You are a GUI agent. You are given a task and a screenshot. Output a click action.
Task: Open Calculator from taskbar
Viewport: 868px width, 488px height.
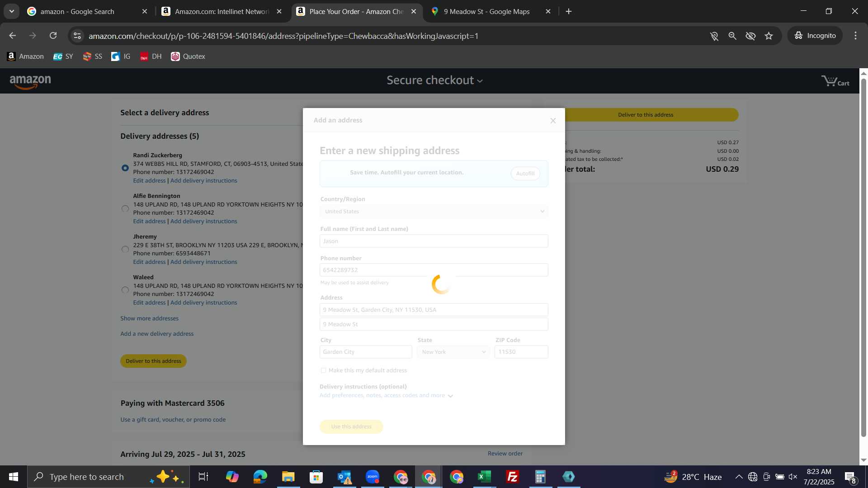tap(540, 477)
